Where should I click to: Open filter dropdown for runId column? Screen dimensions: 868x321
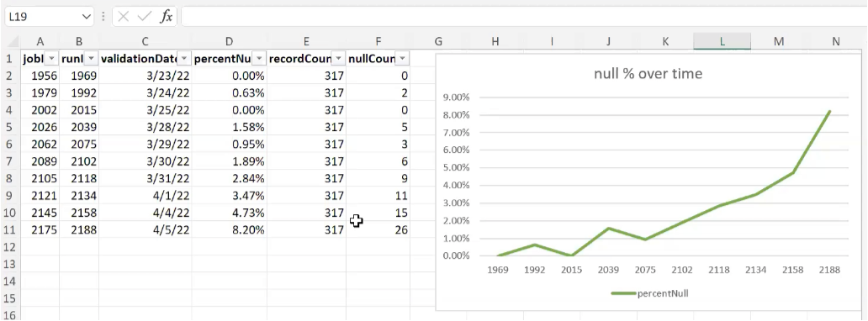coord(92,59)
